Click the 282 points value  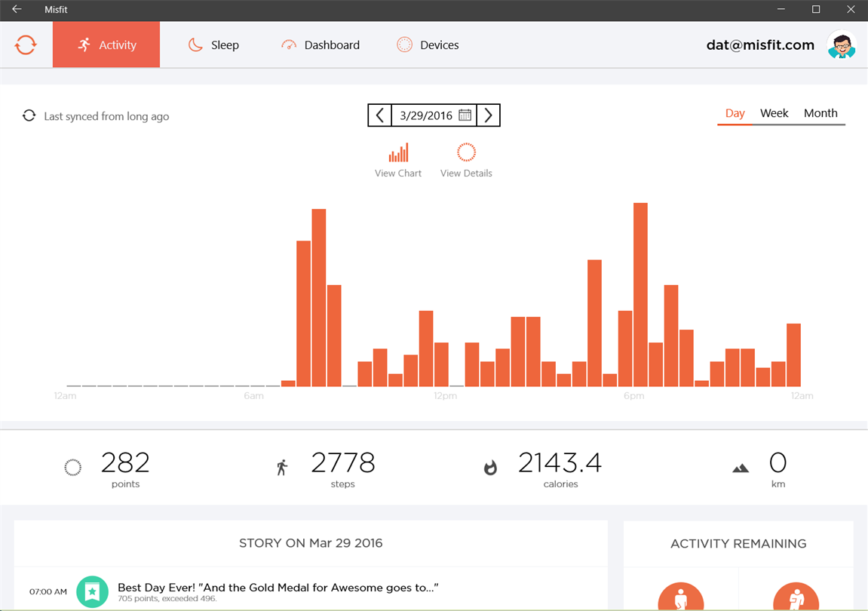click(x=125, y=463)
